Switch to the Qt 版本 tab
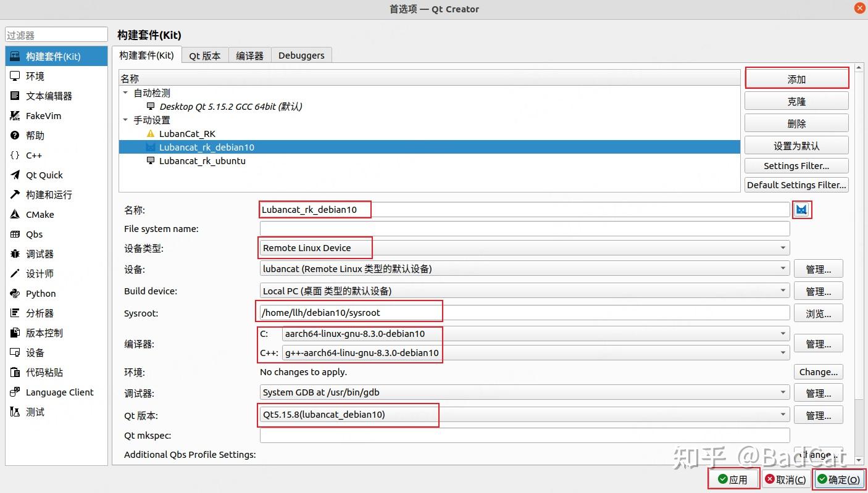The height and width of the screenshot is (493, 868). click(x=205, y=56)
